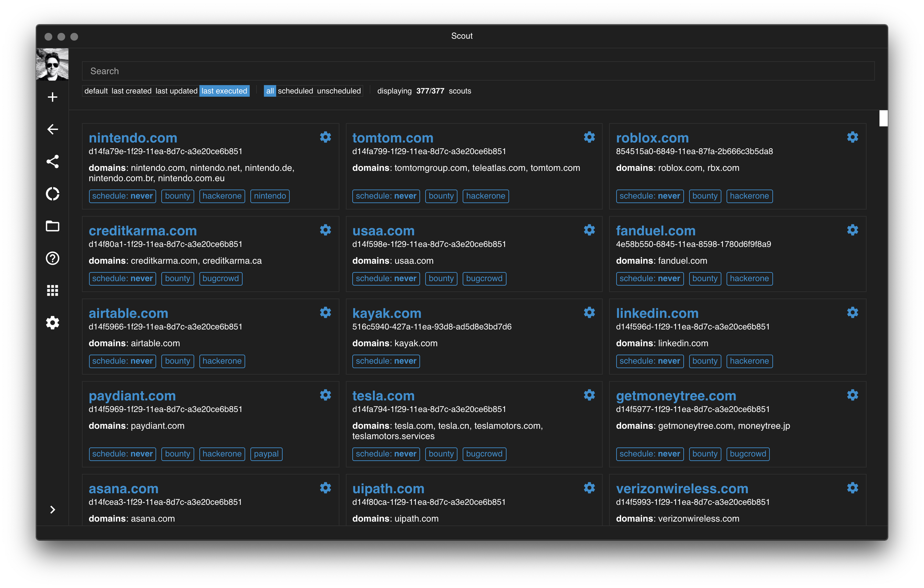This screenshot has height=588, width=924.
Task: Open settings gear for airtable.com card
Action: coord(326,312)
